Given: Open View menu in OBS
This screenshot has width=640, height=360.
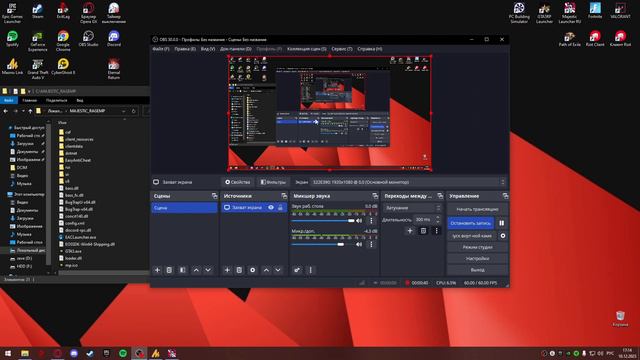Looking at the screenshot, I should point(208,49).
